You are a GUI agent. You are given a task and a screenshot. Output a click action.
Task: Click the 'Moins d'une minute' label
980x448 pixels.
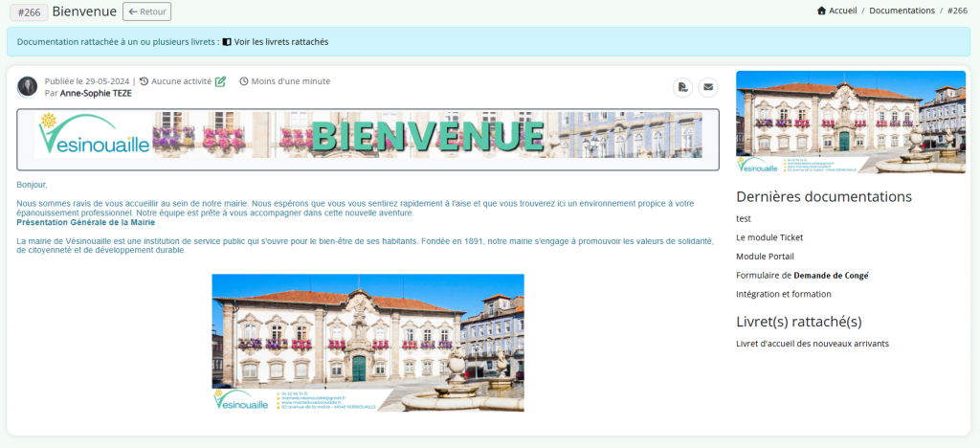291,81
